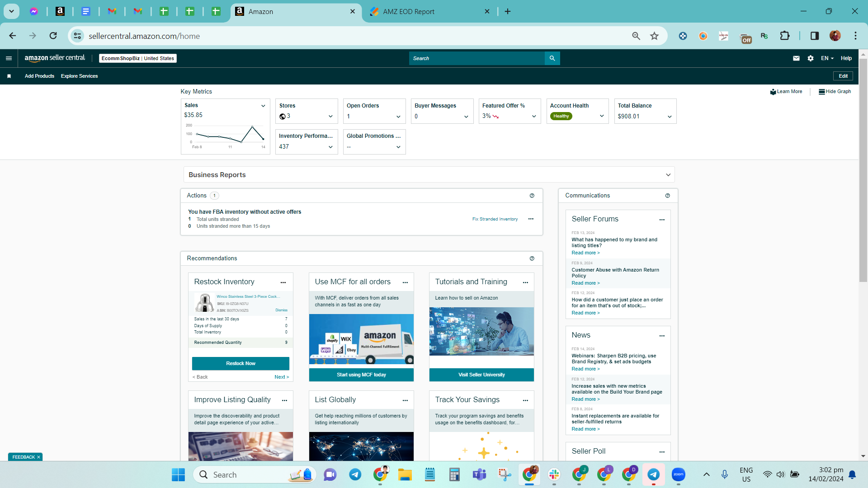Open Windows Start menu
This screenshot has height=488, width=868.
tap(178, 474)
